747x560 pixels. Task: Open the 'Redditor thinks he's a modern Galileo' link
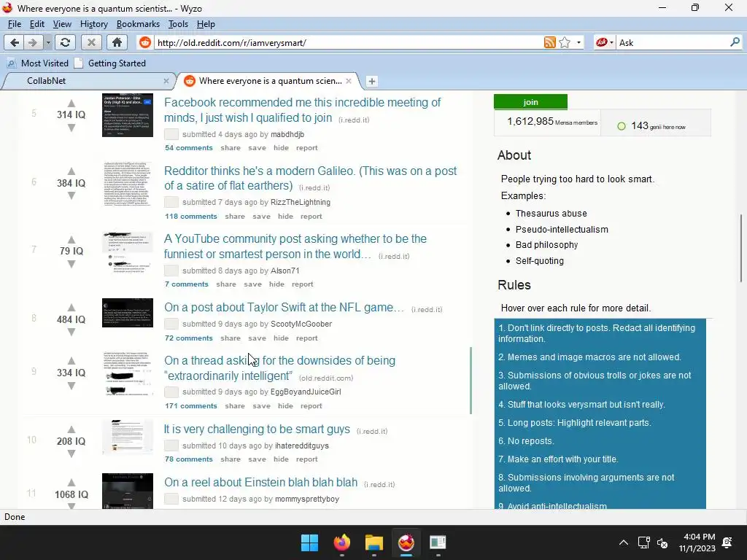coord(310,178)
